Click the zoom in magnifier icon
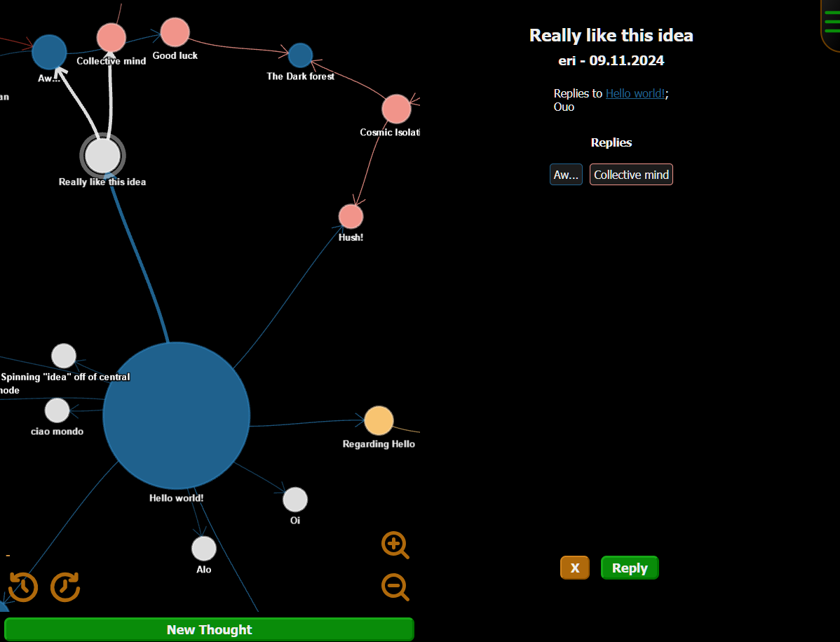The width and height of the screenshot is (840, 642). pyautogui.click(x=395, y=545)
